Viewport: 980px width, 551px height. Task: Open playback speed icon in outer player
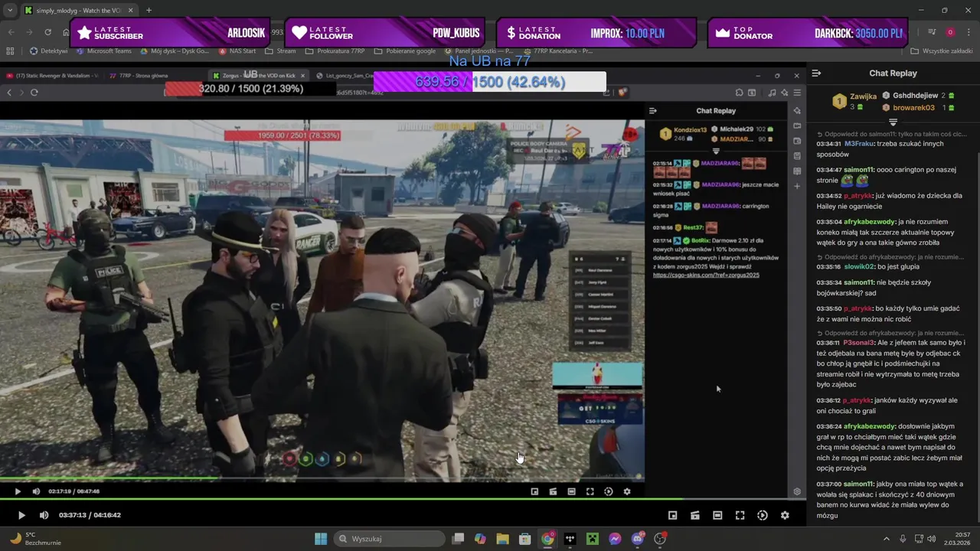click(763, 515)
